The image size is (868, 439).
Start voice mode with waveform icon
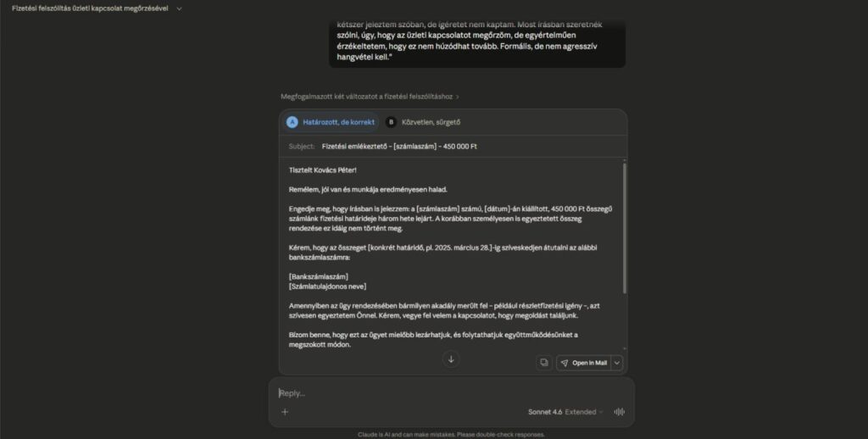click(620, 412)
